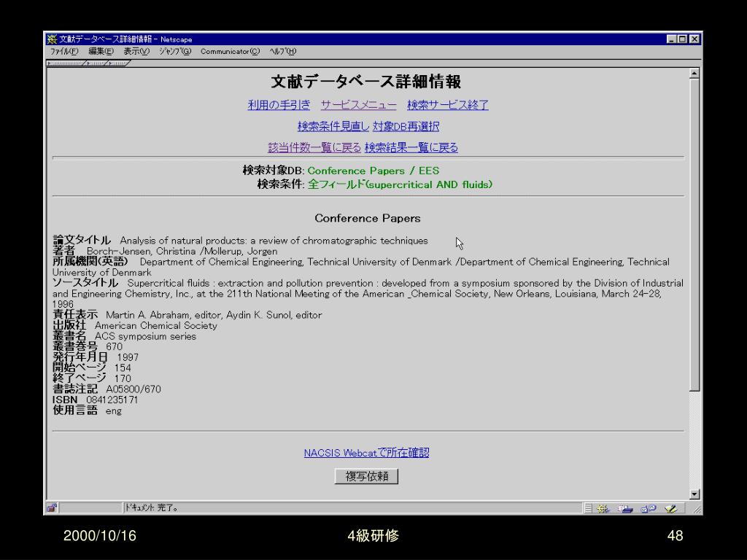
Task: Click the 複写依頼 button
Action: pos(366,476)
